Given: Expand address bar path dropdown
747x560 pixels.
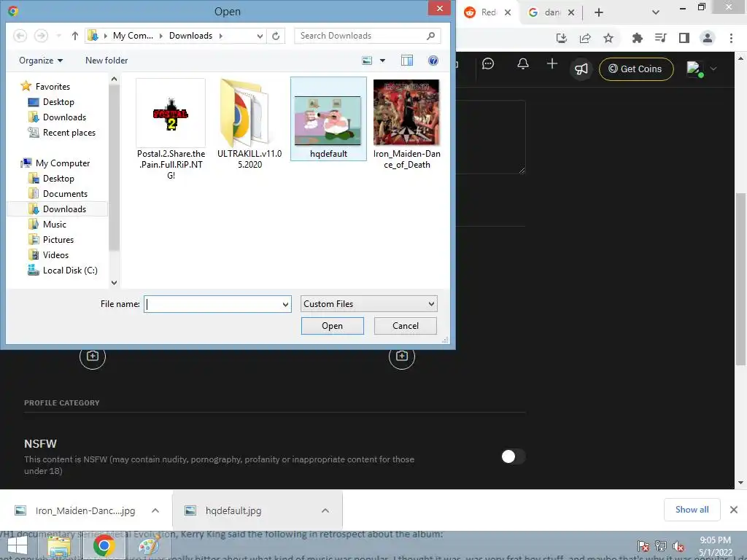Looking at the screenshot, I should [260, 36].
